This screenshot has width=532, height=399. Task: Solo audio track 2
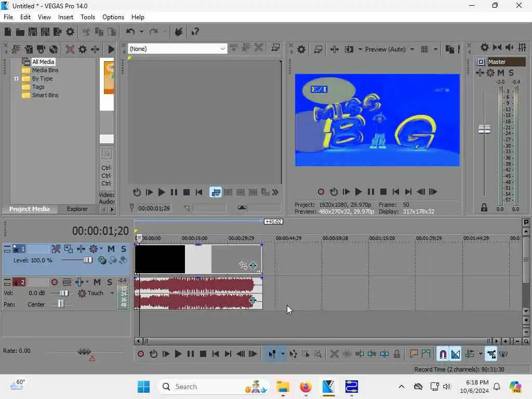pyautogui.click(x=109, y=282)
